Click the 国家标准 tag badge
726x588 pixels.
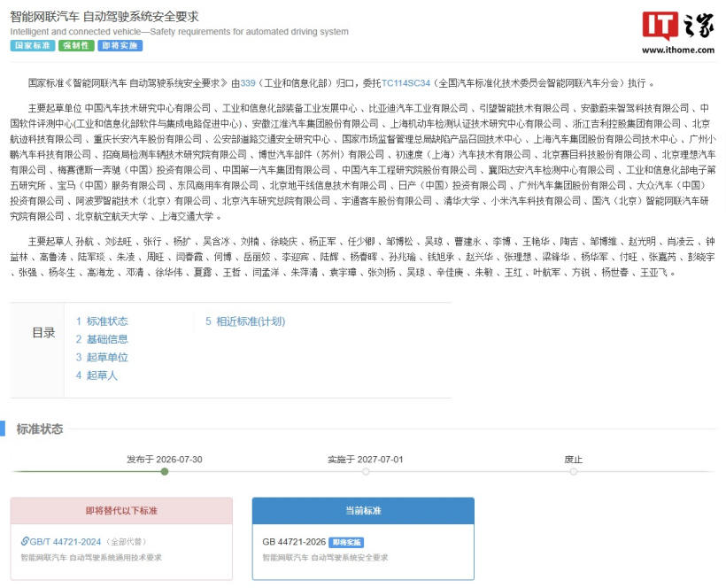pyautogui.click(x=33, y=45)
